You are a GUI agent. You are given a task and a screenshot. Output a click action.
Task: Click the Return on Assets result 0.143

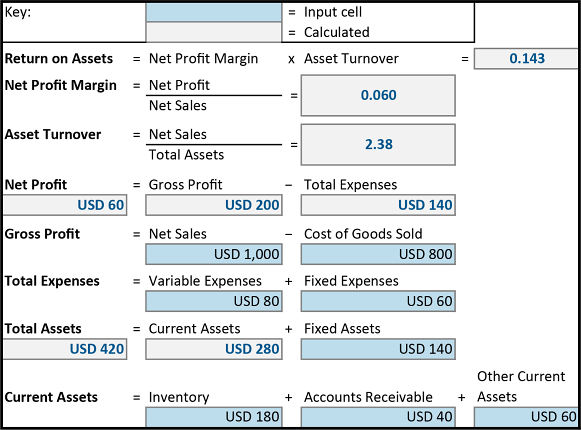coord(526,58)
